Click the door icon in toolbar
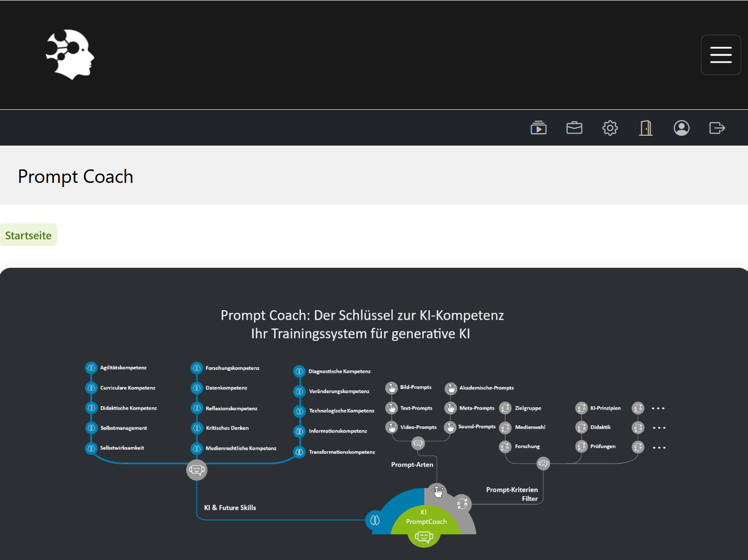 (645, 127)
